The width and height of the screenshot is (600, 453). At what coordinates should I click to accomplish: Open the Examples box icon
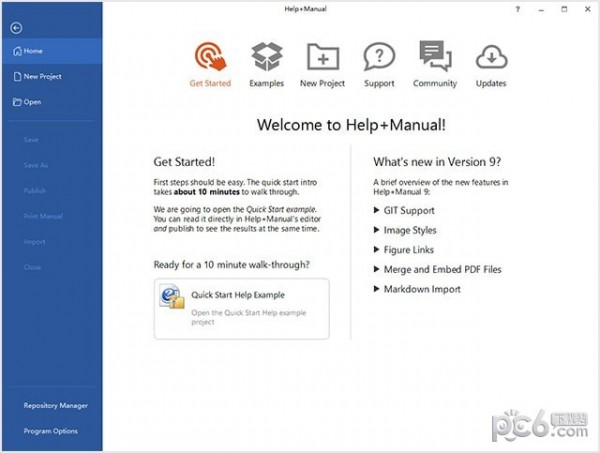[x=267, y=56]
